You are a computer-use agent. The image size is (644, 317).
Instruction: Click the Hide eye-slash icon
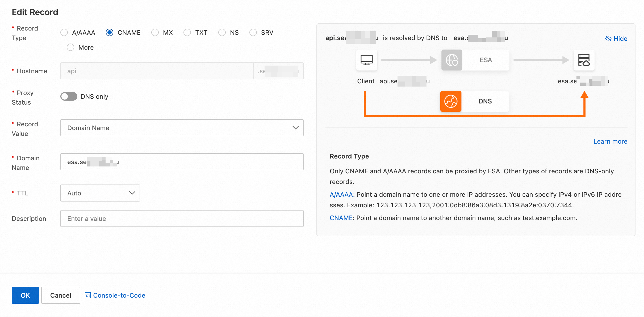click(608, 39)
